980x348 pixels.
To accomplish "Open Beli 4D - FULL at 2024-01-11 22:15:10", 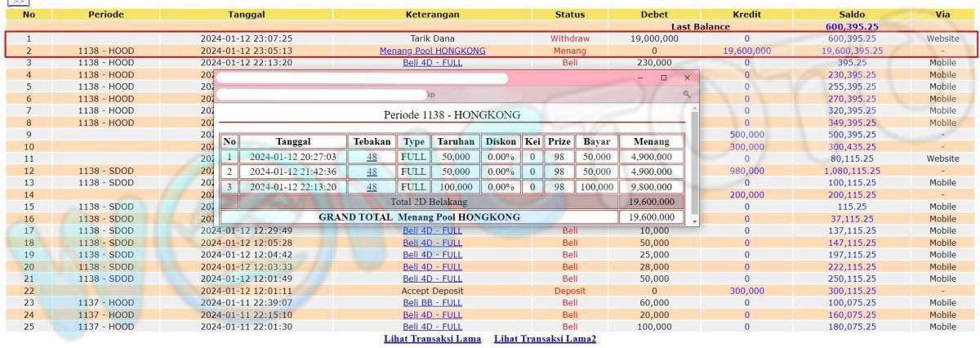I will pyautogui.click(x=432, y=315).
